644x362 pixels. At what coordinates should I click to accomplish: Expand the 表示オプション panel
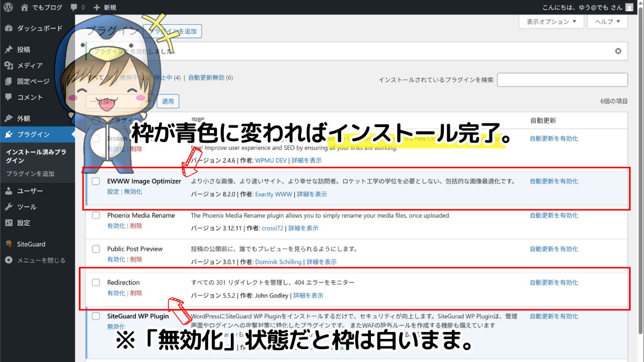tap(551, 22)
